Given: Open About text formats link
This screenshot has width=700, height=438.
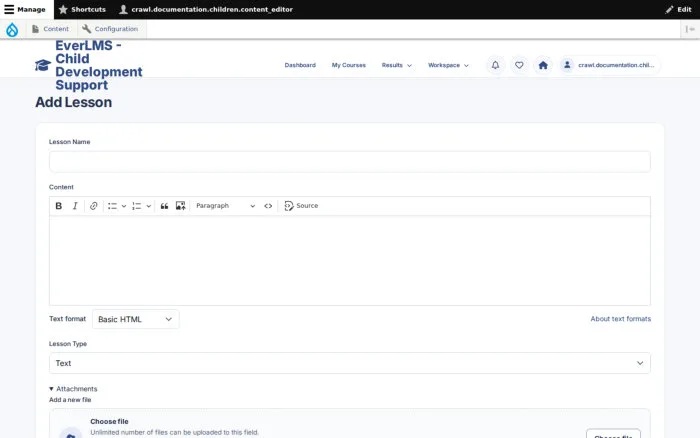Looking at the screenshot, I should pyautogui.click(x=621, y=319).
